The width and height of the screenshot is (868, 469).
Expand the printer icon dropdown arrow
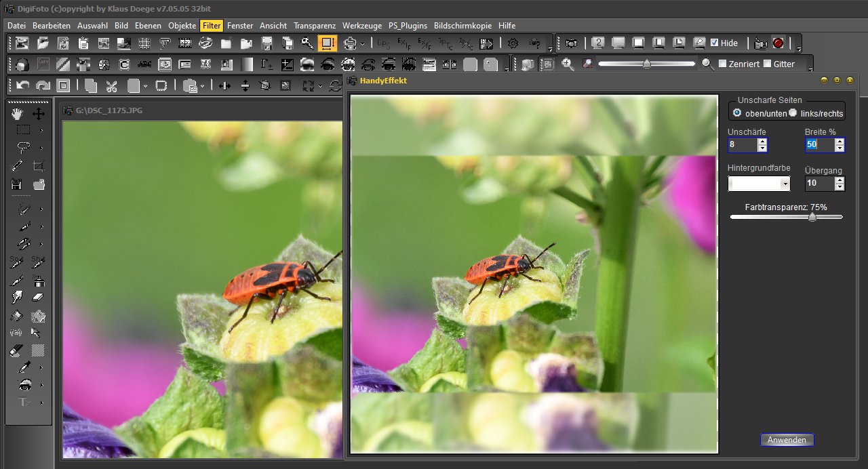[x=362, y=44]
